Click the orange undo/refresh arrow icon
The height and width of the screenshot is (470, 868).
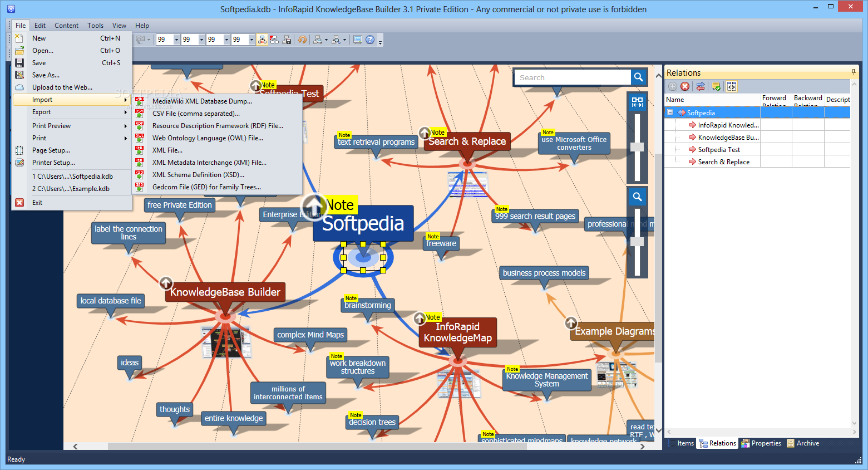(302, 40)
